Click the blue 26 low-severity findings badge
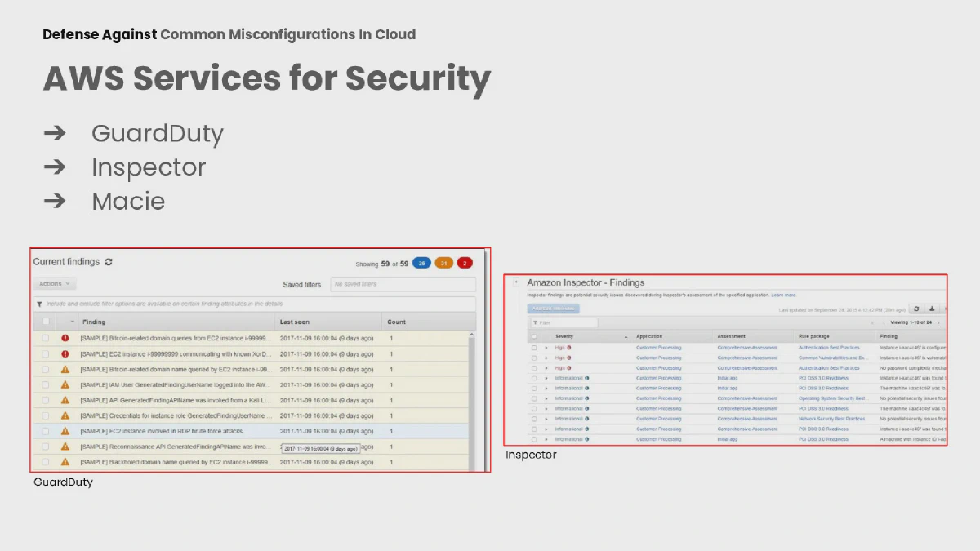This screenshot has height=551, width=980. pyautogui.click(x=422, y=263)
